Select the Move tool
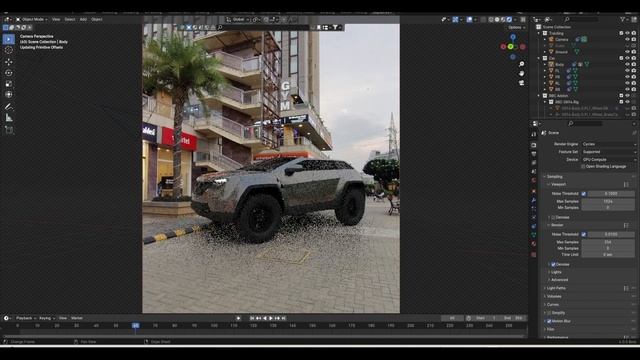 [x=9, y=62]
